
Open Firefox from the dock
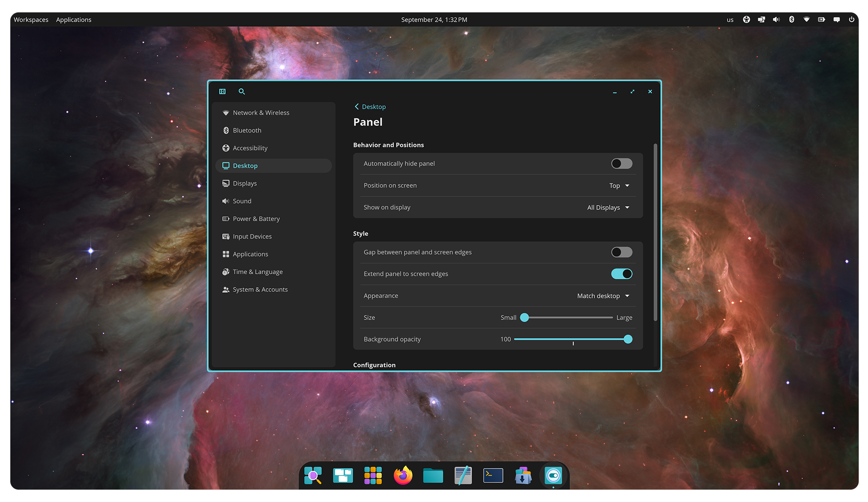pyautogui.click(x=403, y=475)
